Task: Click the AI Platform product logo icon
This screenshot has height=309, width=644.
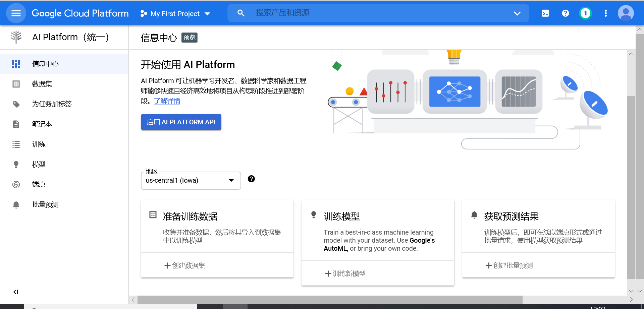Action: click(16, 37)
